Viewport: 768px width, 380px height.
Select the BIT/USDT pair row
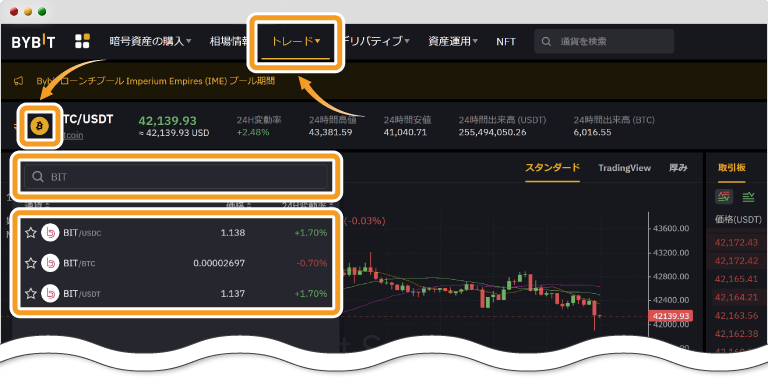pyautogui.click(x=176, y=294)
